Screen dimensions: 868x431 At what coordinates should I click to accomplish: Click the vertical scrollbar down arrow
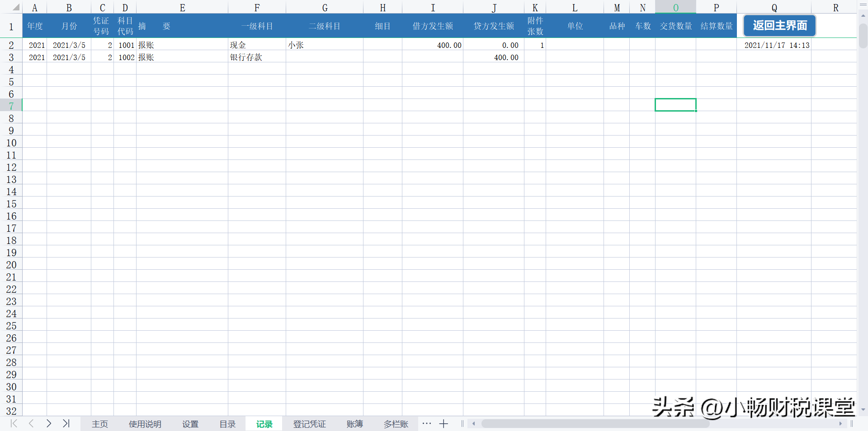(x=863, y=410)
